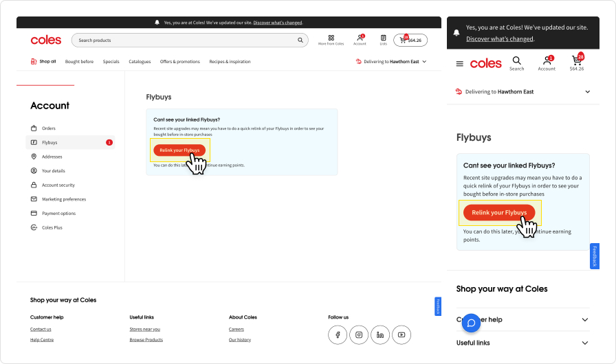The image size is (616, 364).
Task: Open the Stores near you link
Action: (x=145, y=329)
